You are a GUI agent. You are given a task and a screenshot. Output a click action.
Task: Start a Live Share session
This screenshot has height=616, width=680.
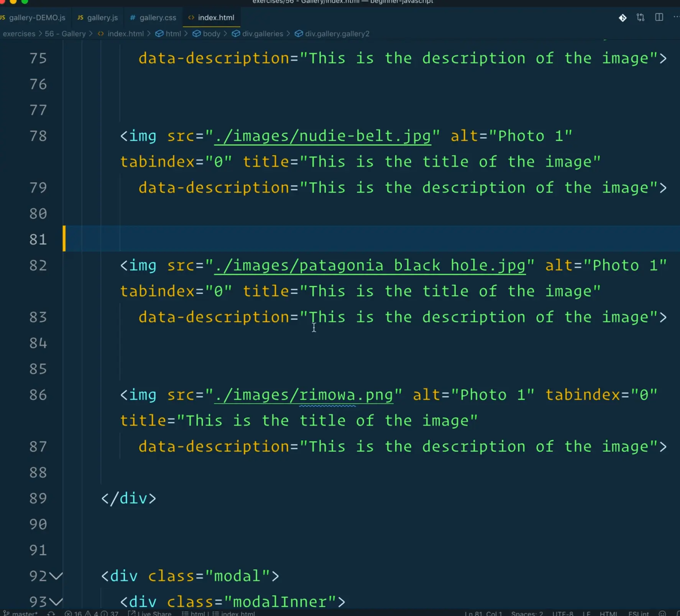(150, 613)
